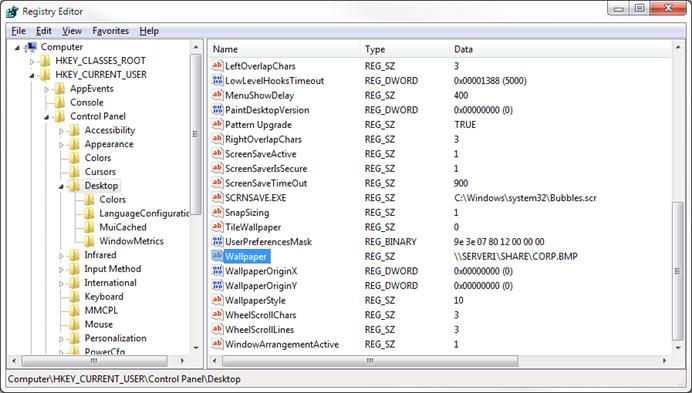
Task: Click the WindowArrangementActive value icon
Action: pos(217,344)
